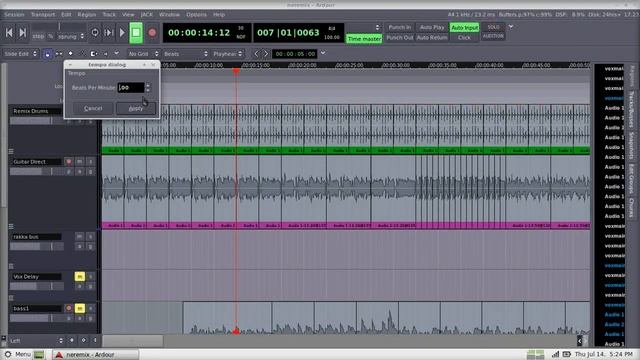Arm record on bass1 track
640x360 pixels.
(x=69, y=308)
